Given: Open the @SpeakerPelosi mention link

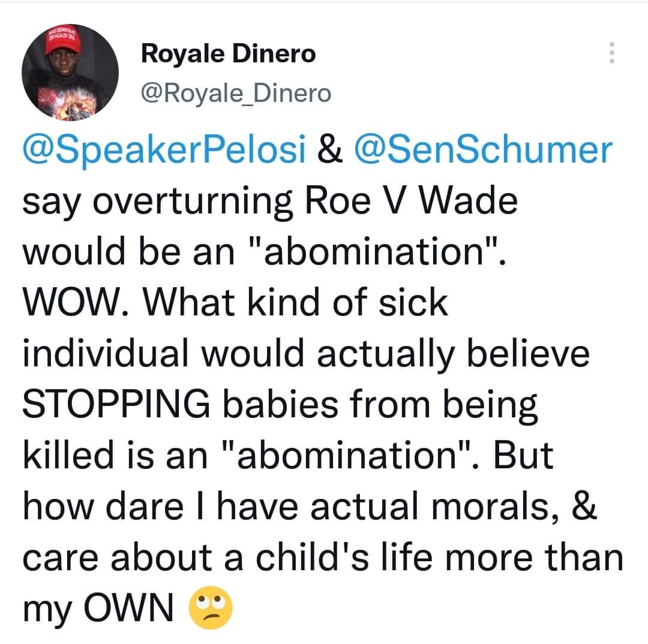Looking at the screenshot, I should click(164, 149).
